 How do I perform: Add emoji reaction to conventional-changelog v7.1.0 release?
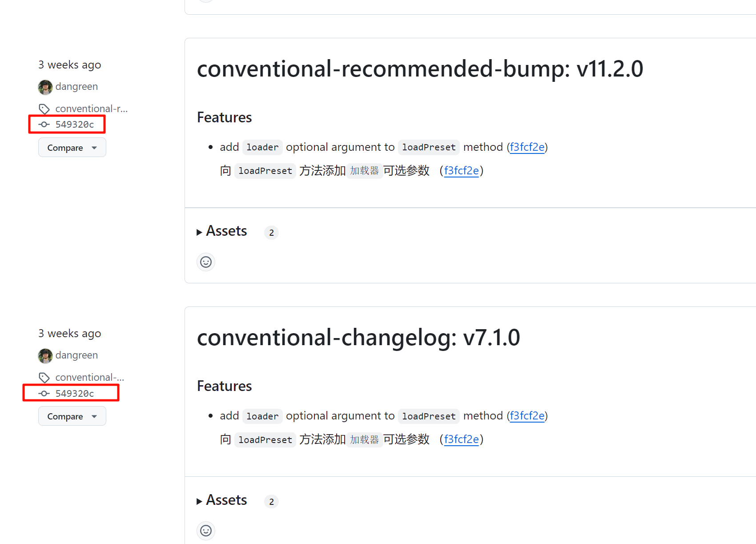click(x=206, y=531)
